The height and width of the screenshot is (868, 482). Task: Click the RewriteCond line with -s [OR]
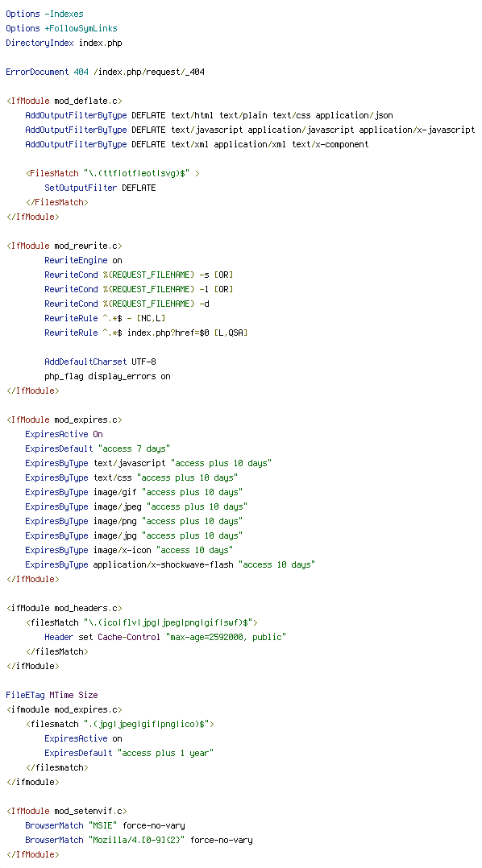coord(139,275)
